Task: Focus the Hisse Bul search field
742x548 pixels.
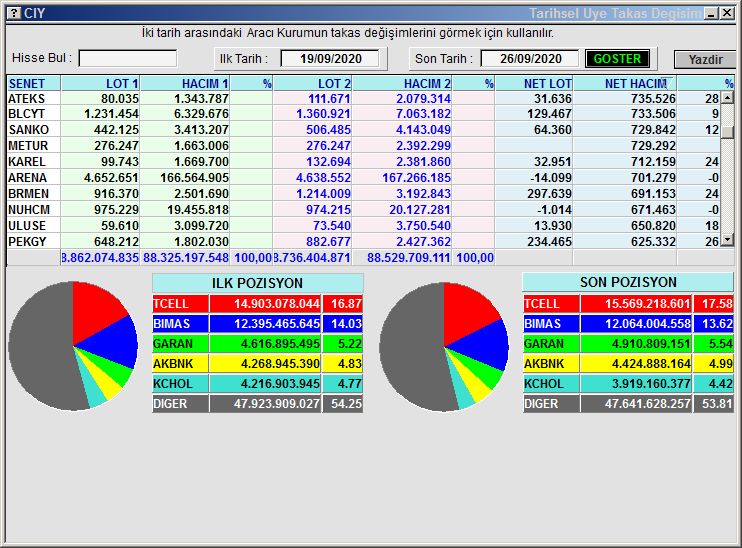Action: tap(128, 58)
